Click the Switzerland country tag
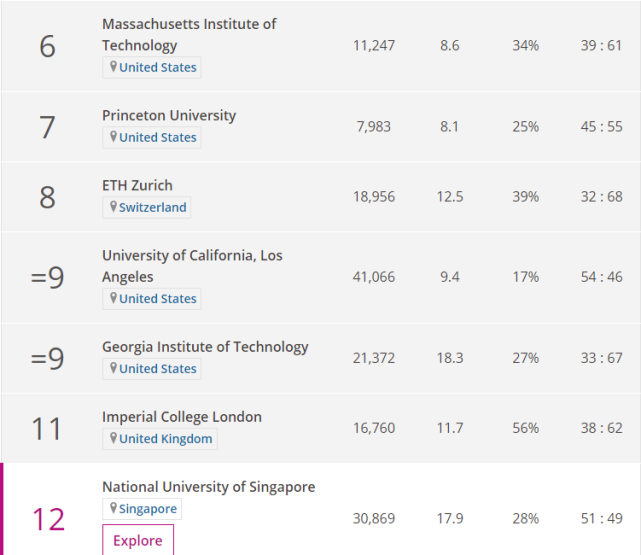641x555 pixels. point(152,207)
